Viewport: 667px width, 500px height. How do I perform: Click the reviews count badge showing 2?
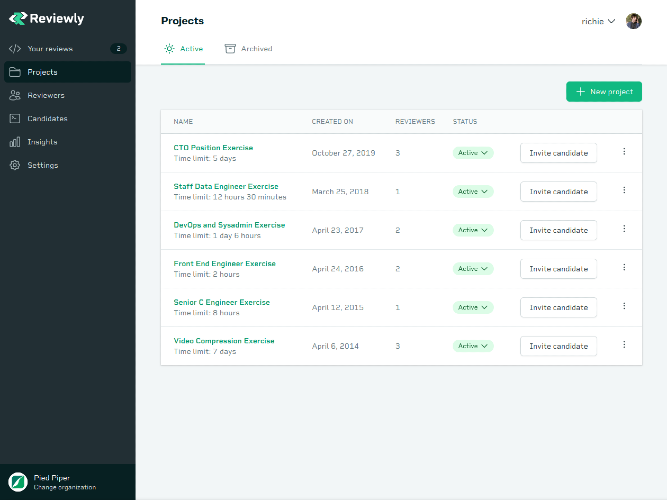coord(118,49)
